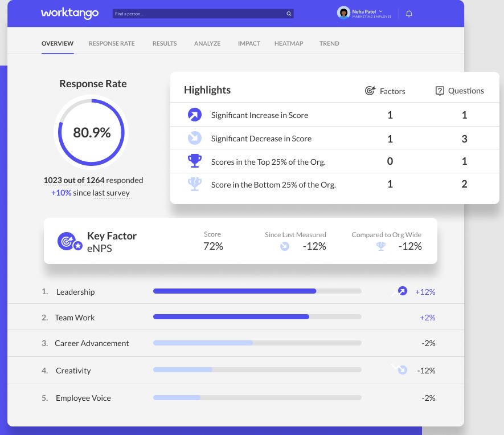Image resolution: width=504 pixels, height=435 pixels.
Task: Click the decrease icon under Since Last Measured
Action: pyautogui.click(x=285, y=246)
